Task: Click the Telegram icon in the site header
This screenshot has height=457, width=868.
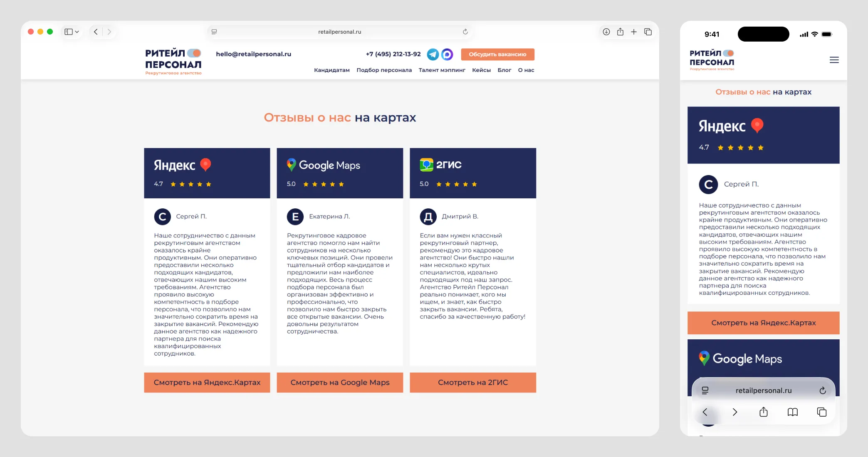Action: pyautogui.click(x=433, y=54)
